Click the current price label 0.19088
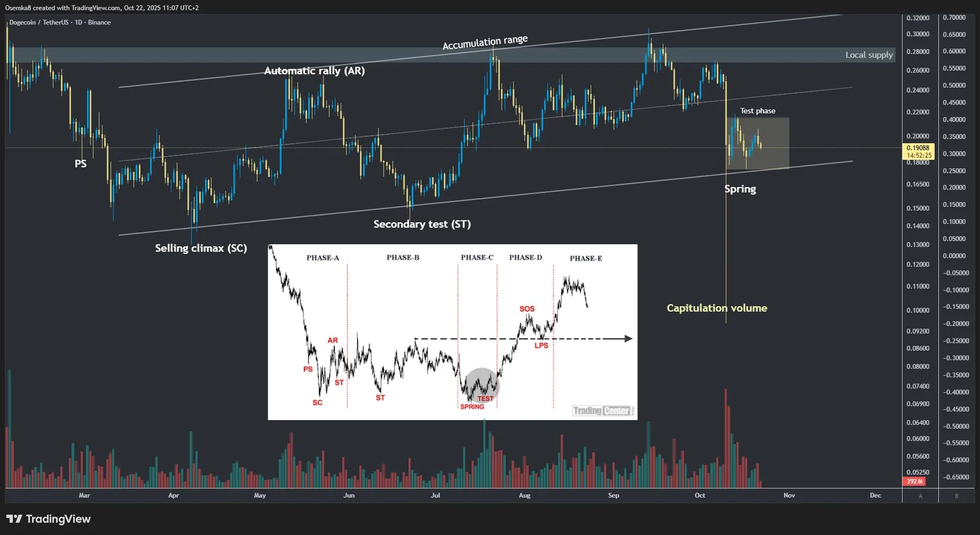The width and height of the screenshot is (980, 535). click(918, 148)
